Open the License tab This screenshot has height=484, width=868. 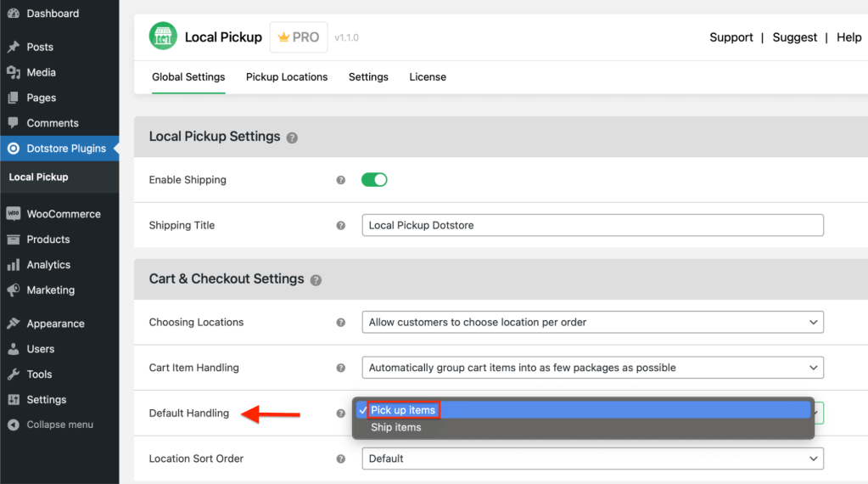click(428, 77)
